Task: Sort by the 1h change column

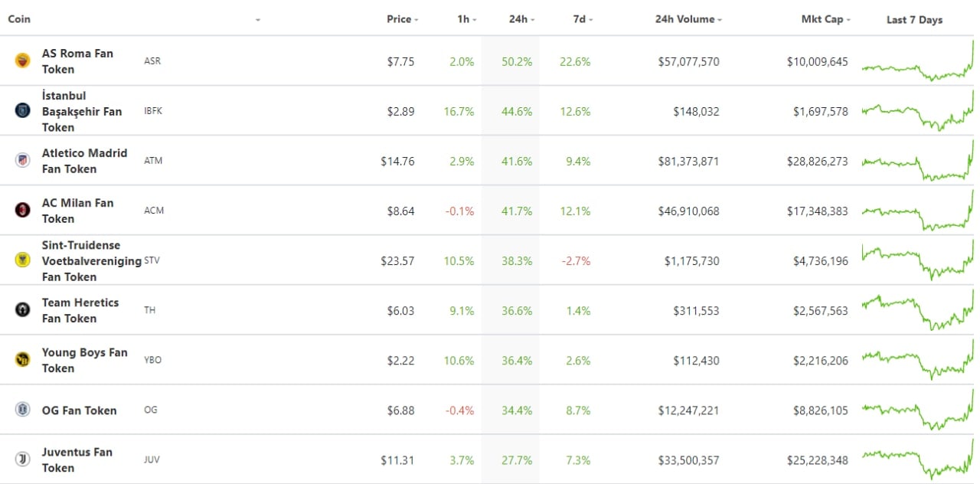Action: tap(466, 19)
